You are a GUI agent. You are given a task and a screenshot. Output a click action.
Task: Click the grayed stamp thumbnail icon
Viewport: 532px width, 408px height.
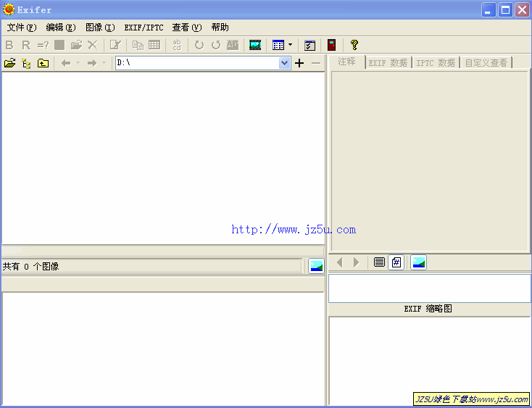tap(233, 45)
